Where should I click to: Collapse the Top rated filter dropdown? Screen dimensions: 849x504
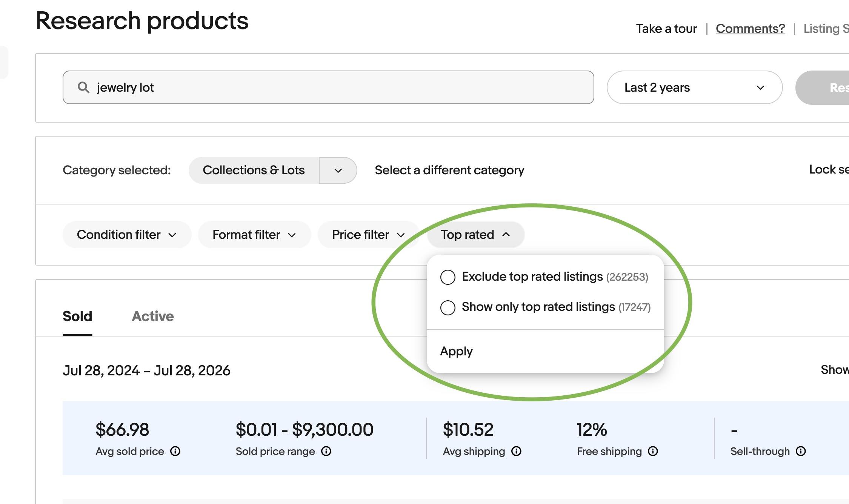(475, 235)
